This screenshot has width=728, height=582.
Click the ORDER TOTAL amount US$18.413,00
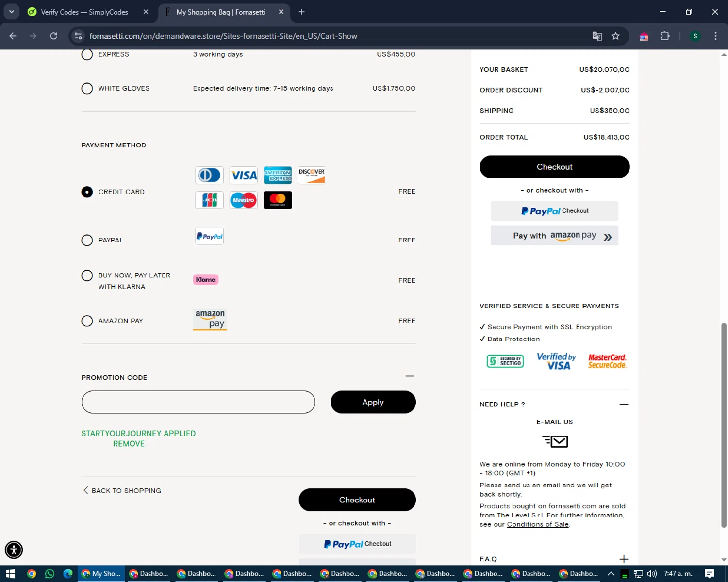point(606,137)
